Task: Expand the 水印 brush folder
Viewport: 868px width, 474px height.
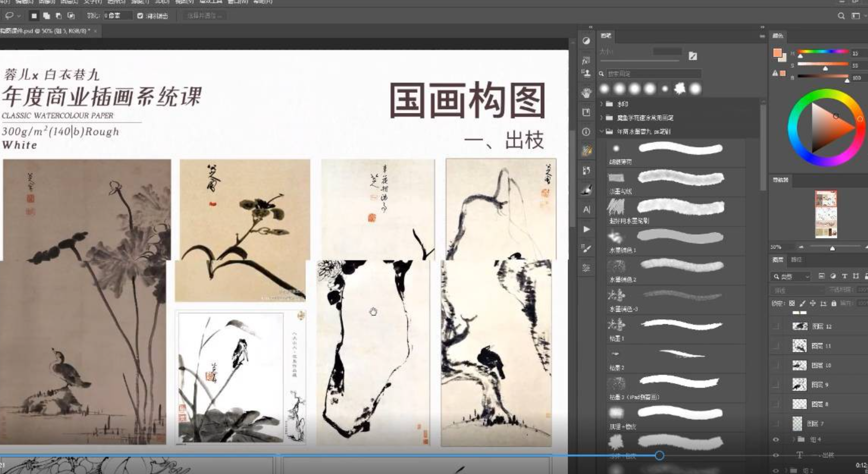Action: pyautogui.click(x=601, y=104)
